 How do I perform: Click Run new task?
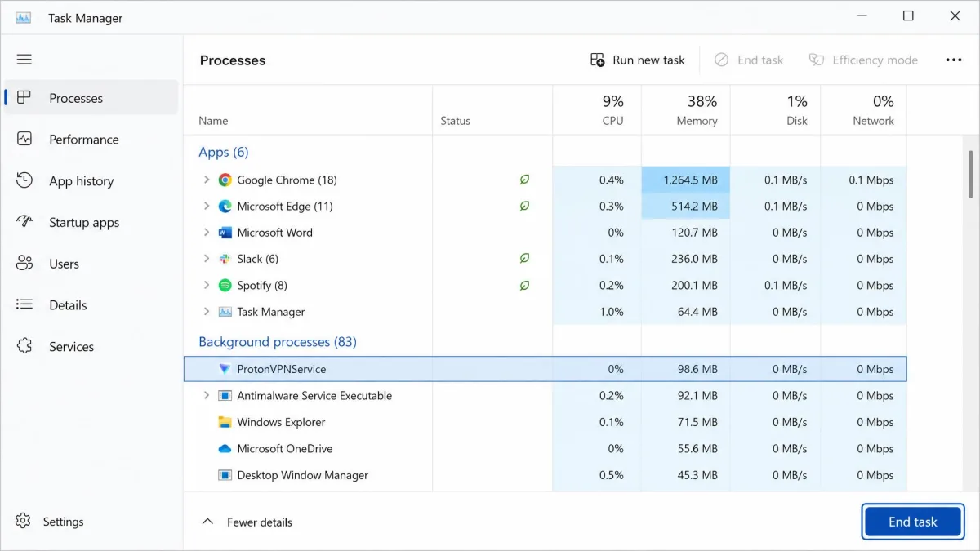(638, 60)
